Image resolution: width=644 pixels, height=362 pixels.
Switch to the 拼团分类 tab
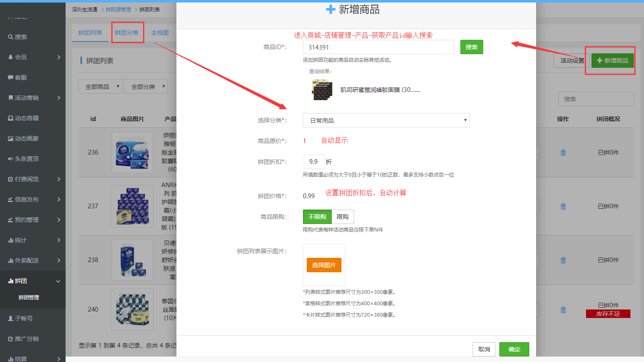127,33
